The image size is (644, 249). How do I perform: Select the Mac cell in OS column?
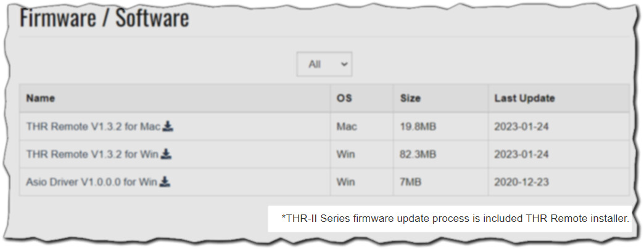347,127
